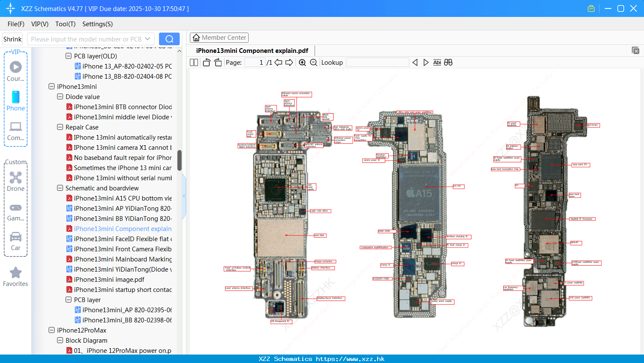Go to the next page arrow
The width and height of the screenshot is (644, 363).
[289, 62]
